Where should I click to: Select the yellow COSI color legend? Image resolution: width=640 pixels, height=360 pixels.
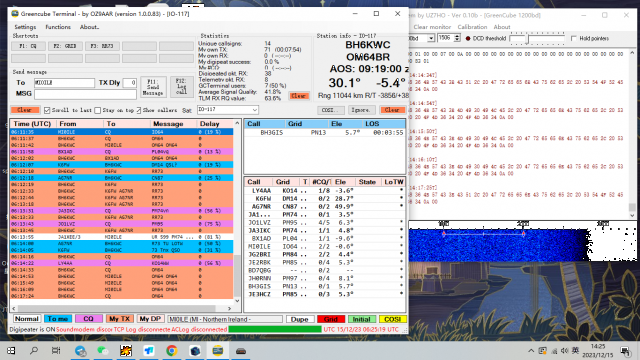coord(393,319)
